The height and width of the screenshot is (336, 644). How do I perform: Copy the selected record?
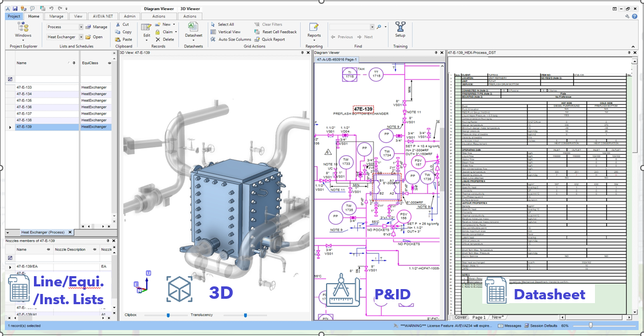click(123, 32)
